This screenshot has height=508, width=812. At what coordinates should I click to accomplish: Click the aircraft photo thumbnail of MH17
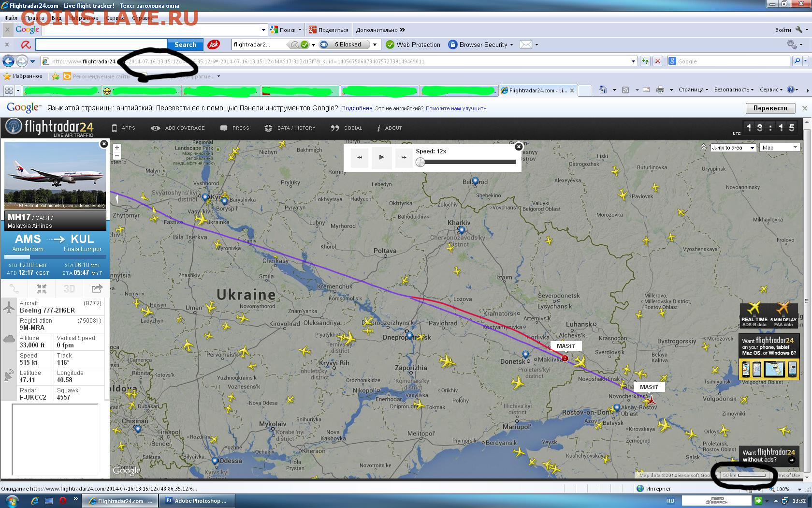tap(55, 176)
